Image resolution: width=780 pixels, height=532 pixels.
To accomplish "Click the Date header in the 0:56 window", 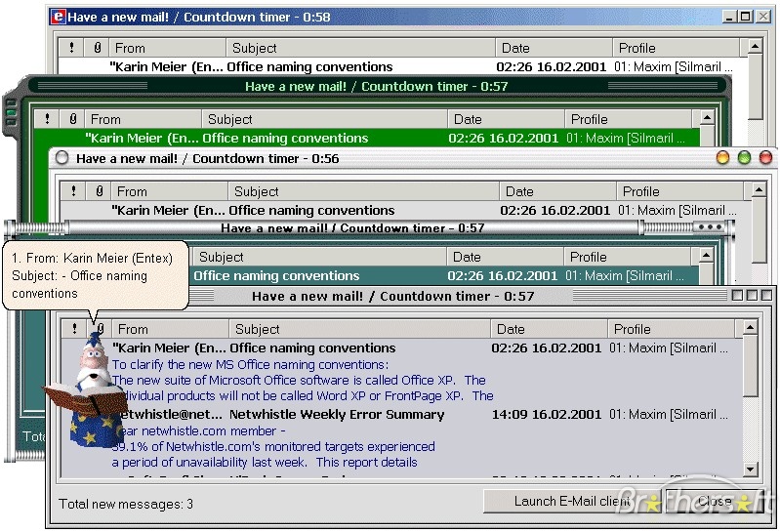I will click(558, 191).
